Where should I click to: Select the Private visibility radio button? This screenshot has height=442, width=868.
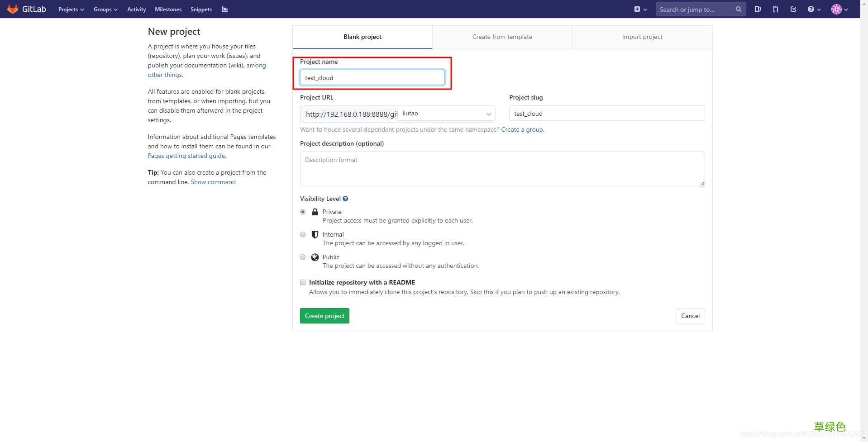[x=303, y=212]
